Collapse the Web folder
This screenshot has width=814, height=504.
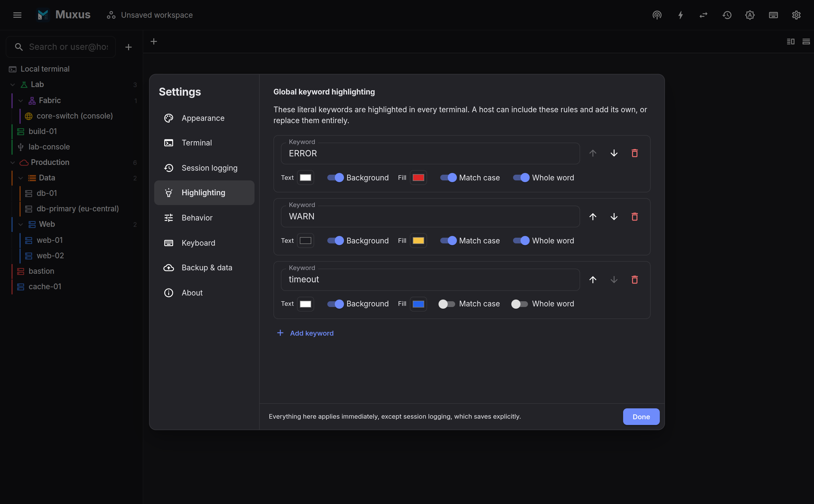point(21,224)
